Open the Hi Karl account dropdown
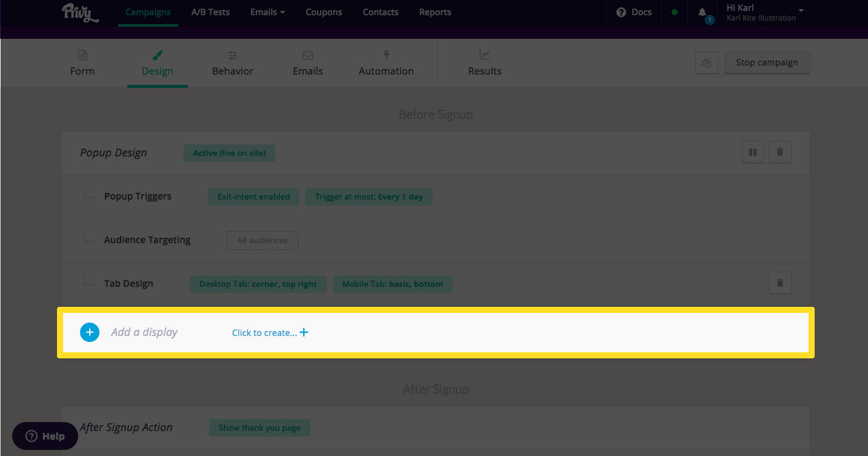The image size is (868, 456). point(765,13)
